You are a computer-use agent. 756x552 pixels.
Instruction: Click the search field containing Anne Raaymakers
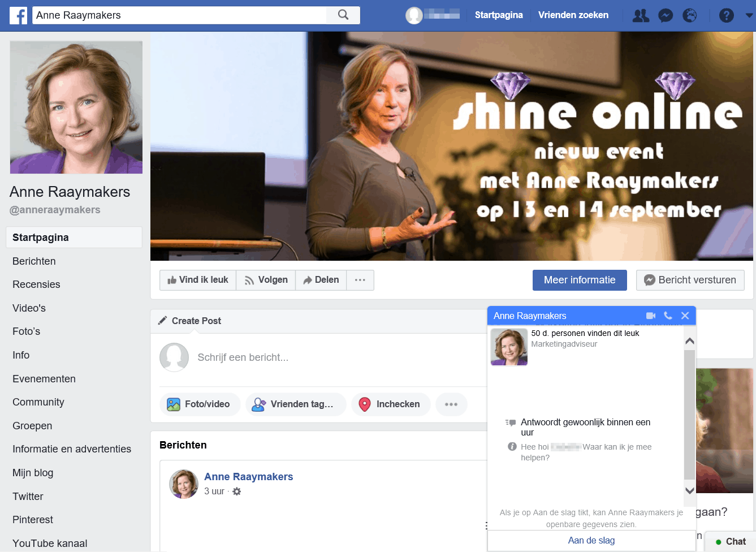click(x=179, y=15)
